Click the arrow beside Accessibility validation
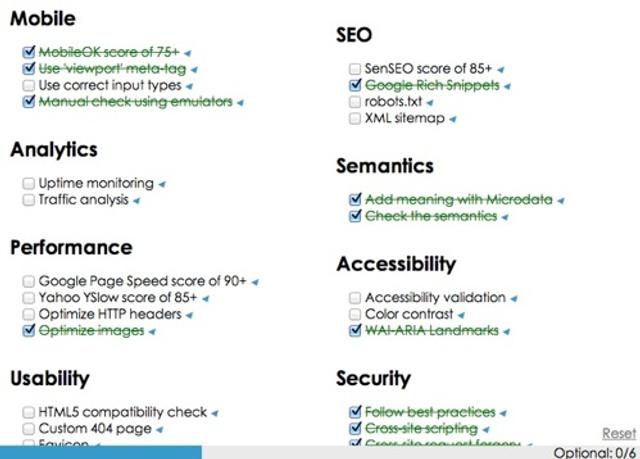The width and height of the screenshot is (640, 459). click(x=514, y=298)
